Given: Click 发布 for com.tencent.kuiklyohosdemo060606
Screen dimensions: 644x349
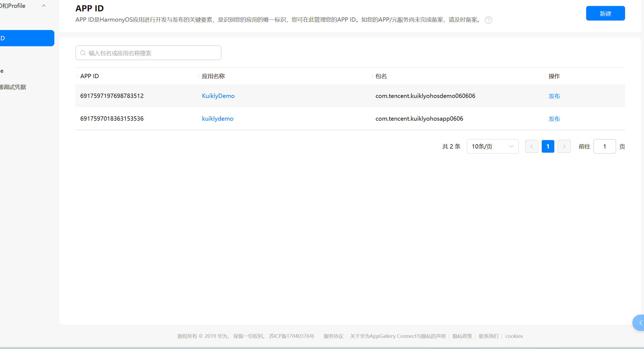Looking at the screenshot, I should pos(554,96).
